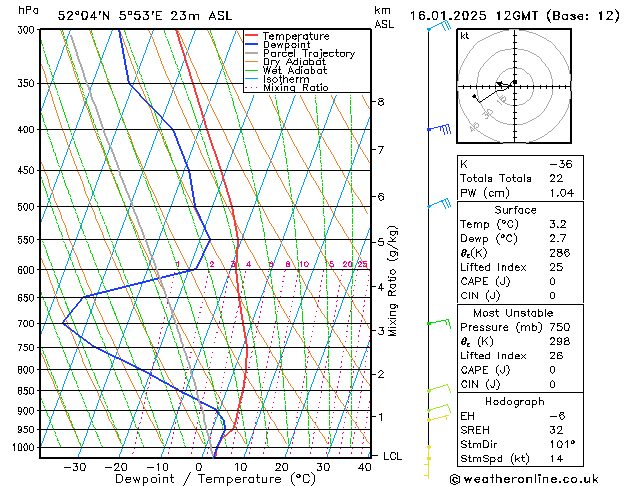
Task: Click the surface Dewp value '2.7'
Action: (x=558, y=239)
